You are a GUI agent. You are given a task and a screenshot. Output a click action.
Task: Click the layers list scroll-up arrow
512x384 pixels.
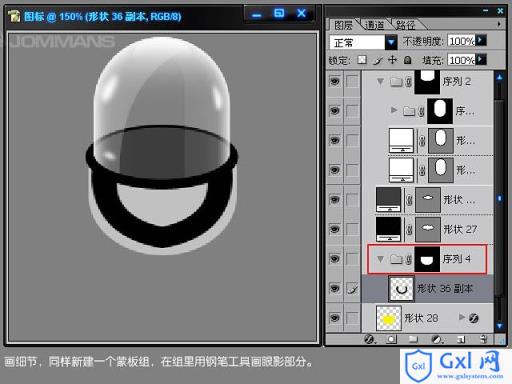click(500, 77)
